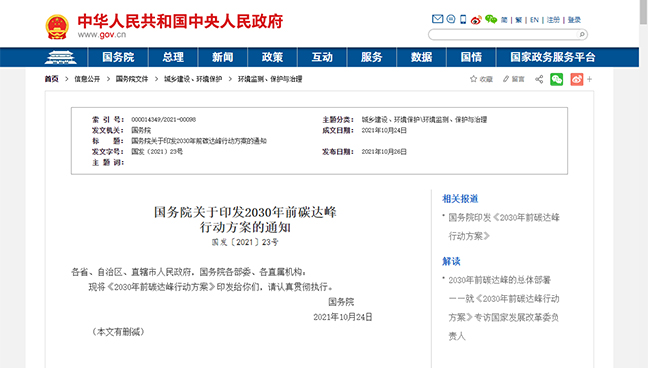Screen dimensions: 648x368
Task: Click index number 000014349/2021-00098
Action: pyautogui.click(x=164, y=119)
